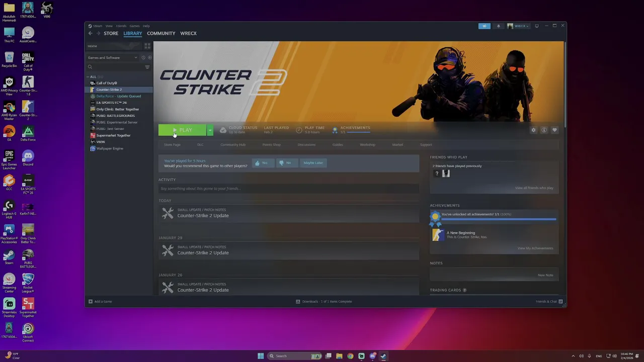Open the Store Page link
The height and width of the screenshot is (362, 644).
[172, 145]
